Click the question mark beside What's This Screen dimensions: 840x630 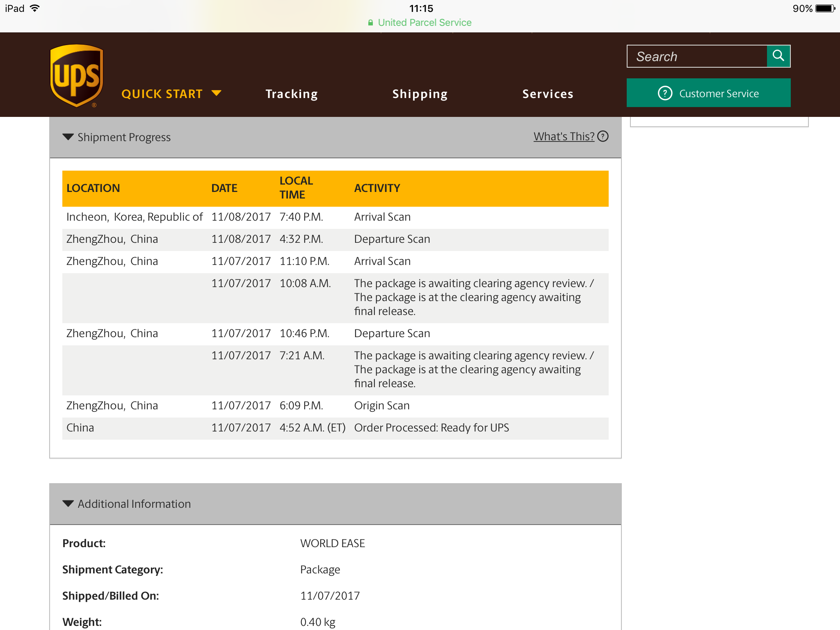tap(603, 136)
